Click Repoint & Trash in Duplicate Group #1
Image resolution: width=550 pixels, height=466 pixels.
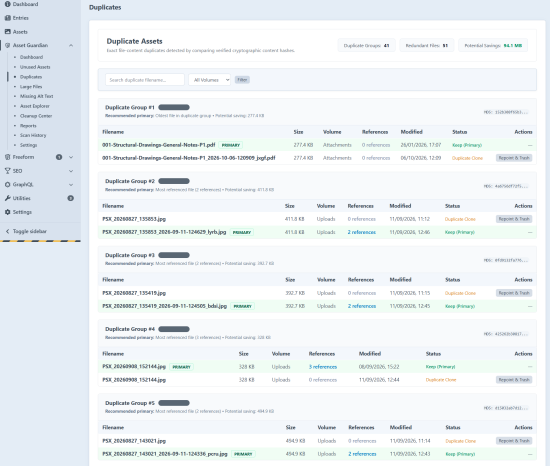[x=514, y=158]
